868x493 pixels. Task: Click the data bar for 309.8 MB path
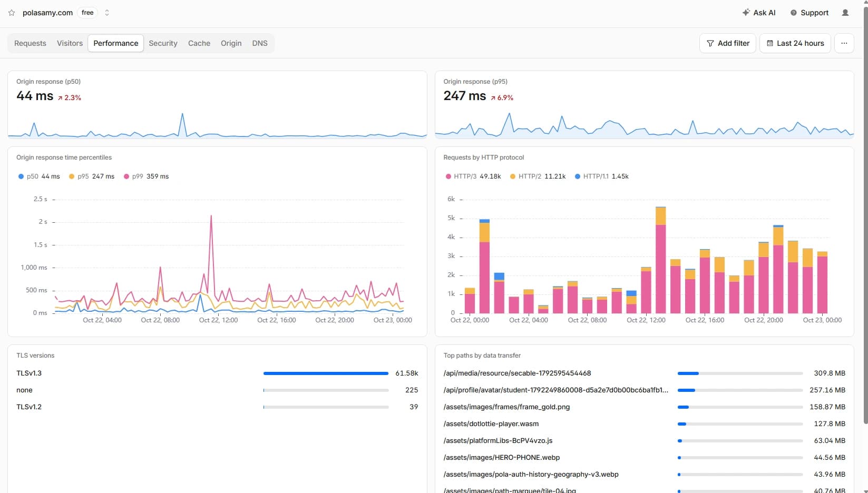pyautogui.click(x=740, y=373)
